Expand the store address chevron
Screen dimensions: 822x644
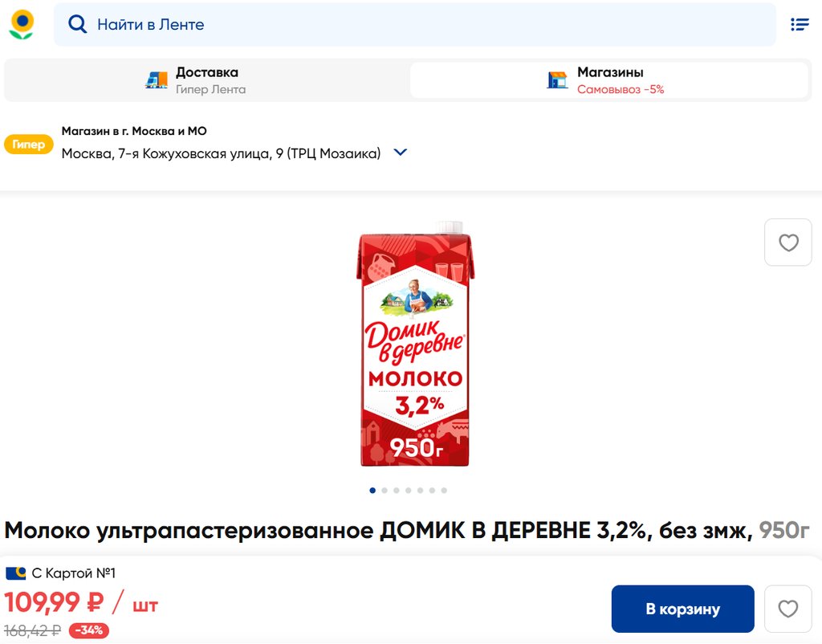pyautogui.click(x=400, y=153)
